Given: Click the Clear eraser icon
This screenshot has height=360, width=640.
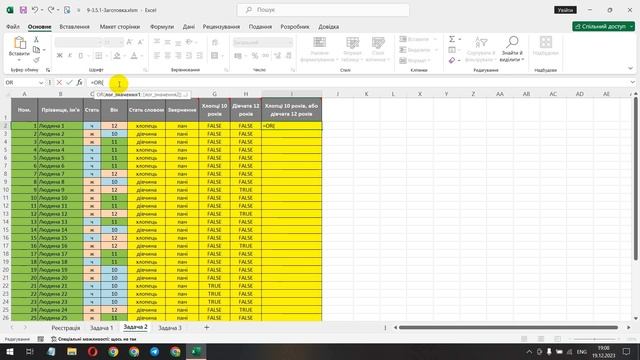Looking at the screenshot, I should pyautogui.click(x=452, y=60).
